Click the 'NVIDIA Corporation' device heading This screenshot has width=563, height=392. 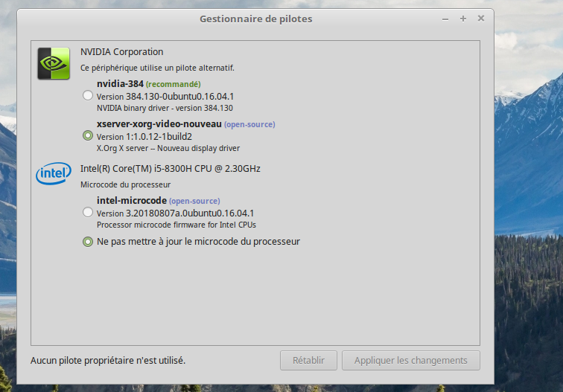pos(121,52)
